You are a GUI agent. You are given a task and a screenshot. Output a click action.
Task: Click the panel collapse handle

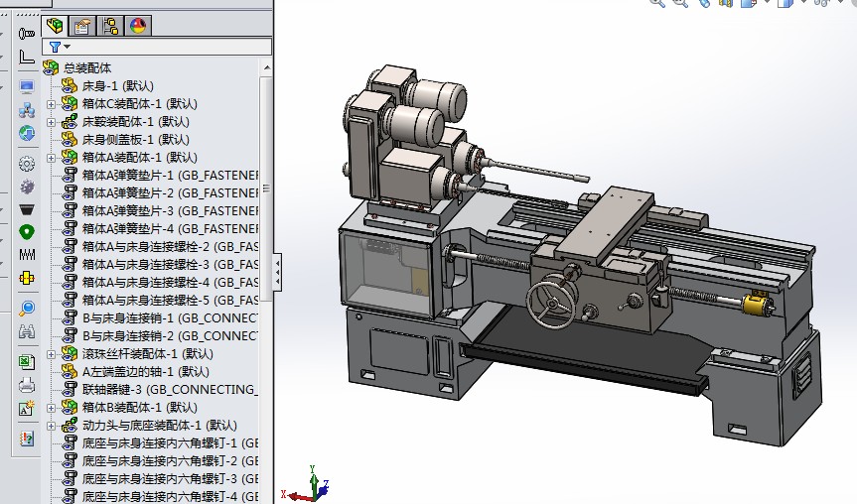coord(278,273)
